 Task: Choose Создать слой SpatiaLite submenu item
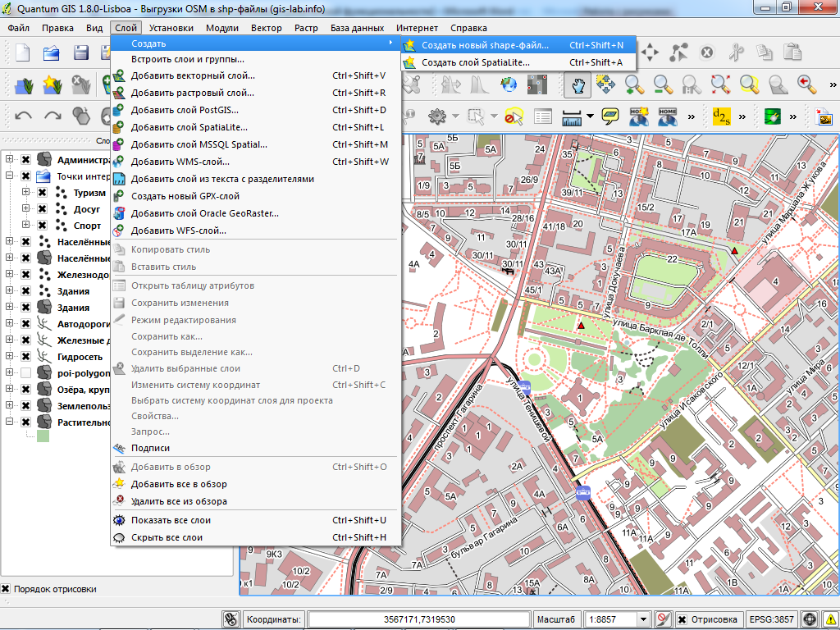[518, 62]
